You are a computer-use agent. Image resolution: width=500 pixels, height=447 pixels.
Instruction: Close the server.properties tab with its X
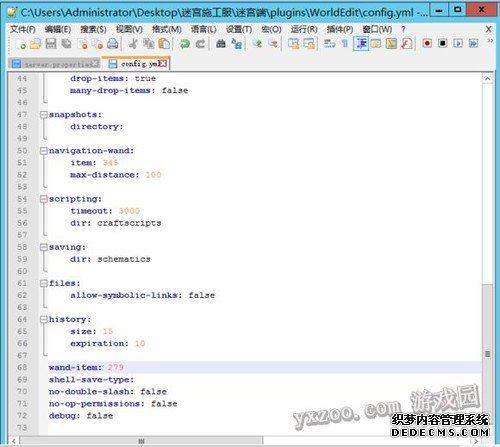(x=95, y=63)
